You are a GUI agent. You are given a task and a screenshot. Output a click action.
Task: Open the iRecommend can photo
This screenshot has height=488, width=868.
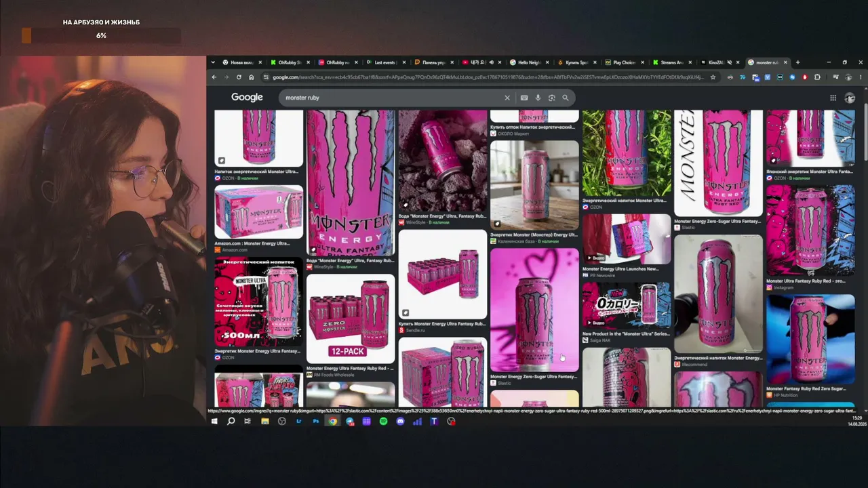pyautogui.click(x=718, y=294)
